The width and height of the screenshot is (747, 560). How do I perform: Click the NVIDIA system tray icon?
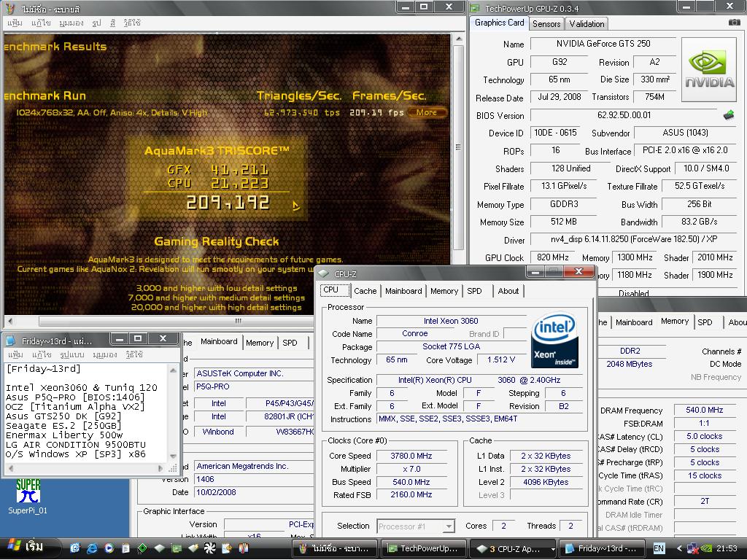[x=708, y=548]
